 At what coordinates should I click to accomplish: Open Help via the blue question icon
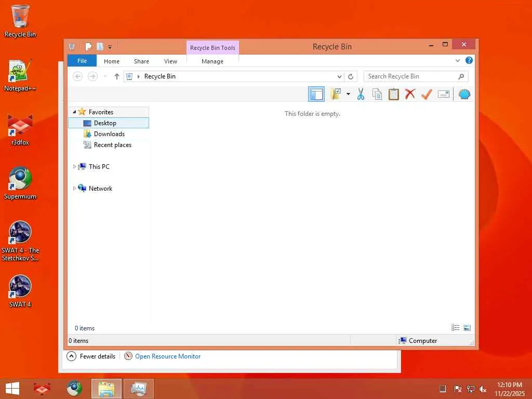469,60
